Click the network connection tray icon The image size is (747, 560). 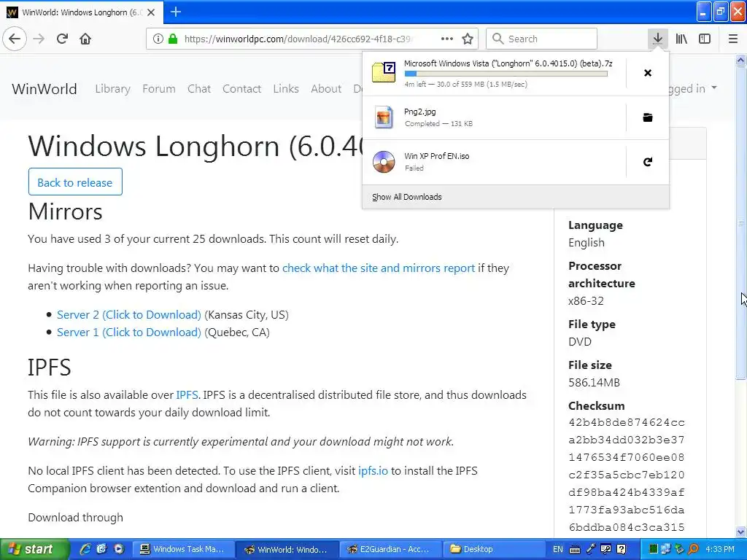point(667,549)
